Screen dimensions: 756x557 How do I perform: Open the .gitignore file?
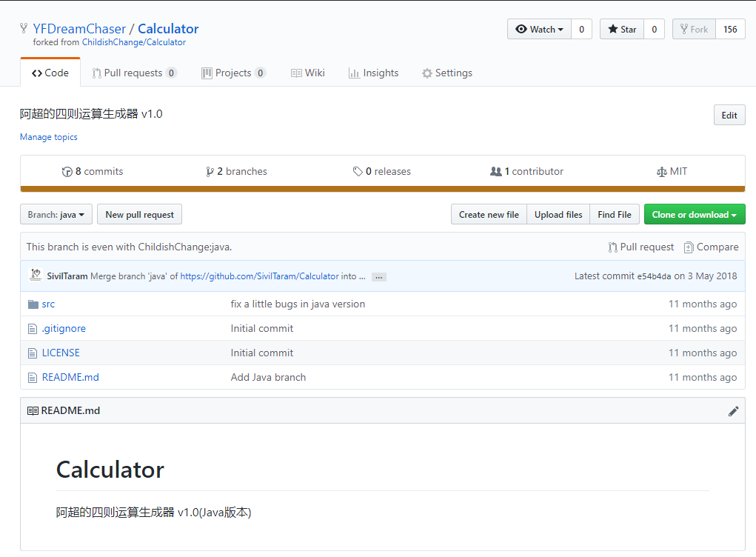pos(64,328)
